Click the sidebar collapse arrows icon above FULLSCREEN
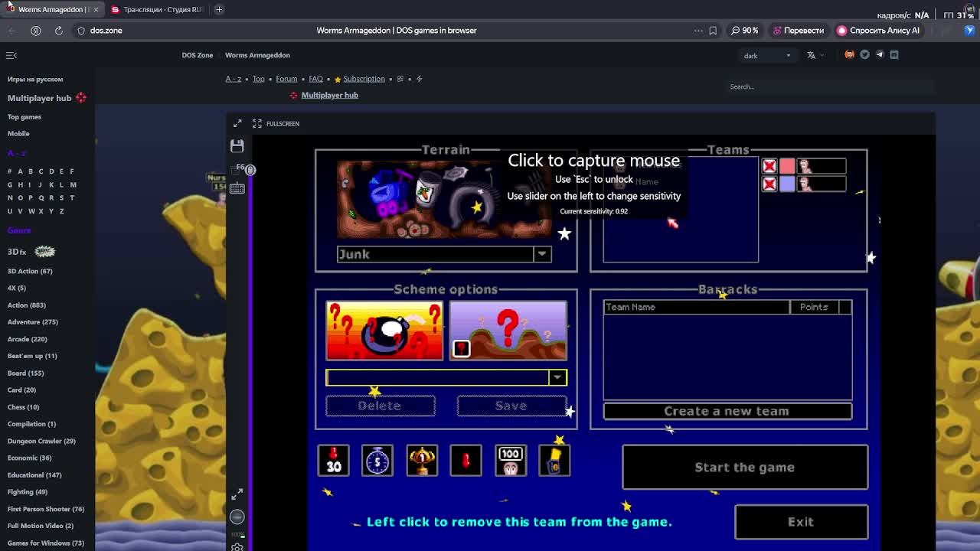The width and height of the screenshot is (980, 551). click(237, 123)
